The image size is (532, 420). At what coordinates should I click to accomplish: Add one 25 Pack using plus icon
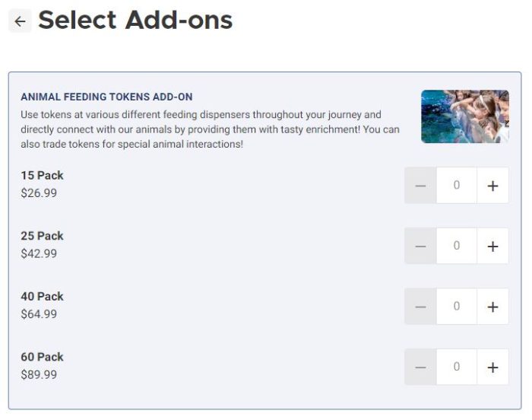(492, 246)
